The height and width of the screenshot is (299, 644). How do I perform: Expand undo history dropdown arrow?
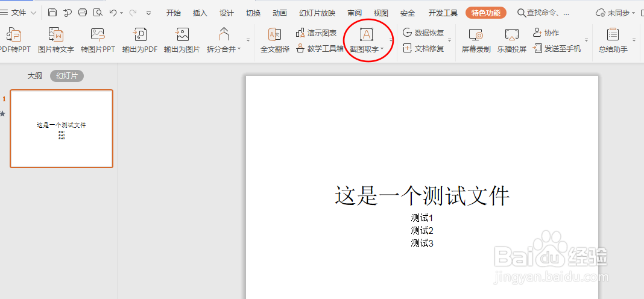122,13
